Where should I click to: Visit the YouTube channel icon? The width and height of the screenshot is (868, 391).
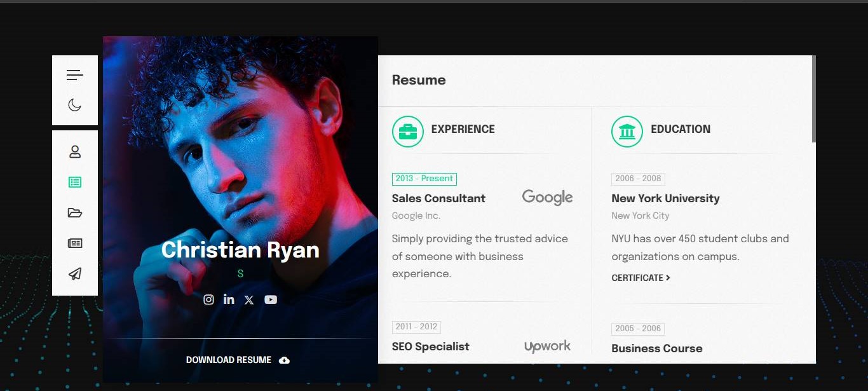point(271,299)
